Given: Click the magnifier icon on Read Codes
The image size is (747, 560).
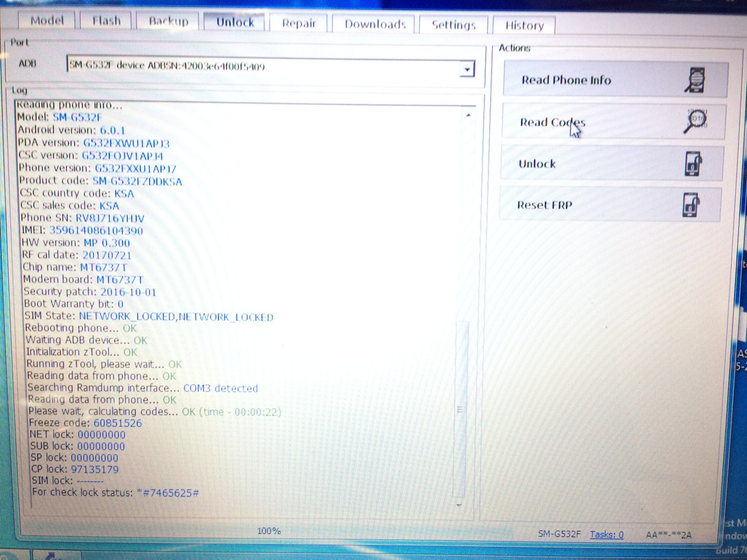Looking at the screenshot, I should point(696,121).
